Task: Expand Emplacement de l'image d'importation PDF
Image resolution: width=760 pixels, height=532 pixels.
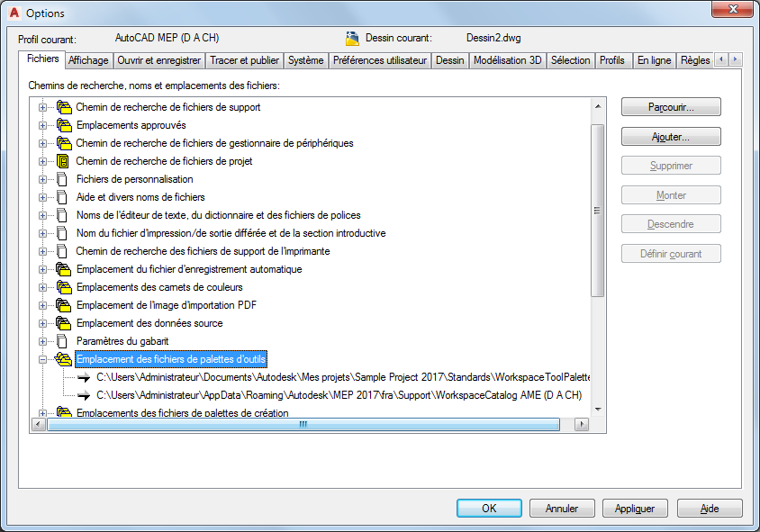Action: [x=42, y=306]
